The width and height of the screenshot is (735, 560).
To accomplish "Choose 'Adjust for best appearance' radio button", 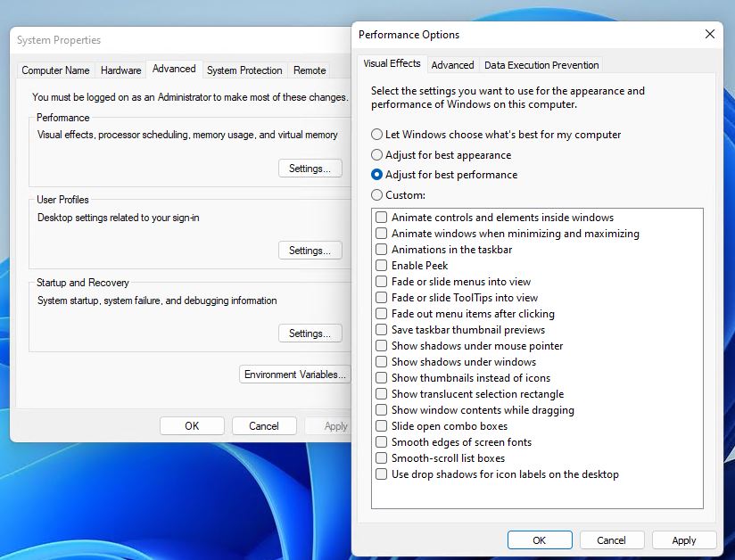I will point(377,155).
